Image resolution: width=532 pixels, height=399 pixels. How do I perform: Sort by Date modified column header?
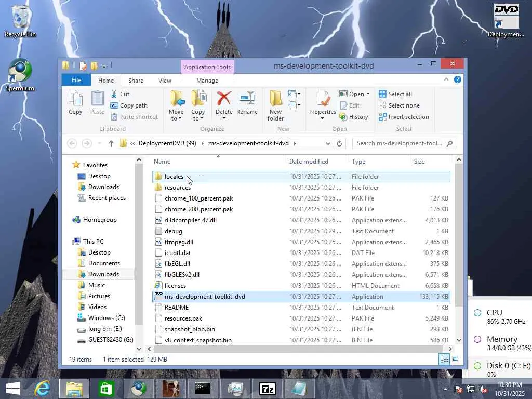(x=316, y=162)
